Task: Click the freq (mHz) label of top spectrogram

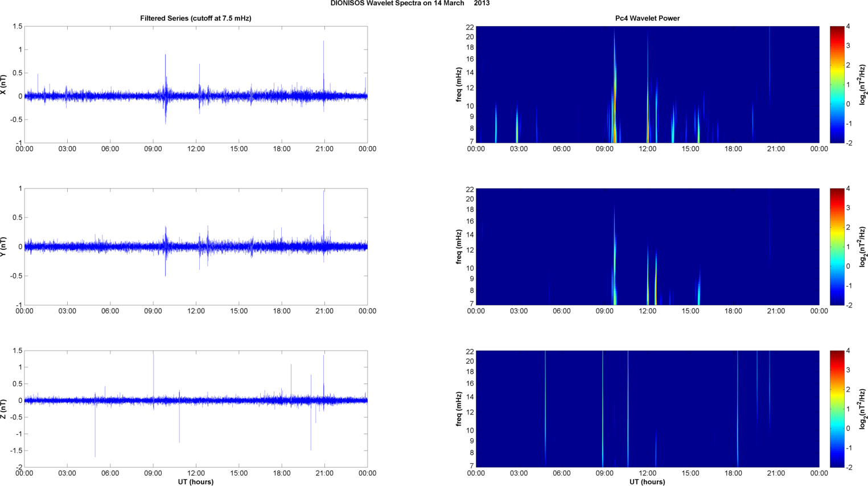Action: pyautogui.click(x=459, y=84)
